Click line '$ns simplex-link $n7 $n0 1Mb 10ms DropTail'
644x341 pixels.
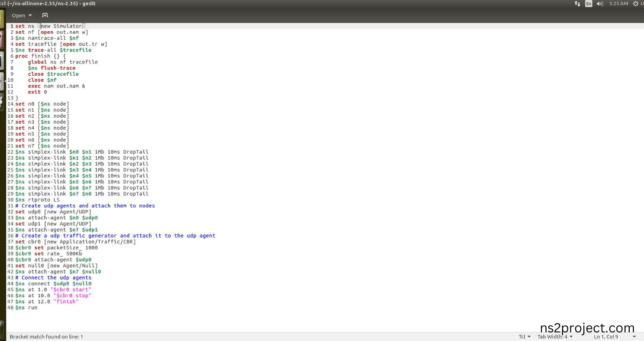coord(82,194)
